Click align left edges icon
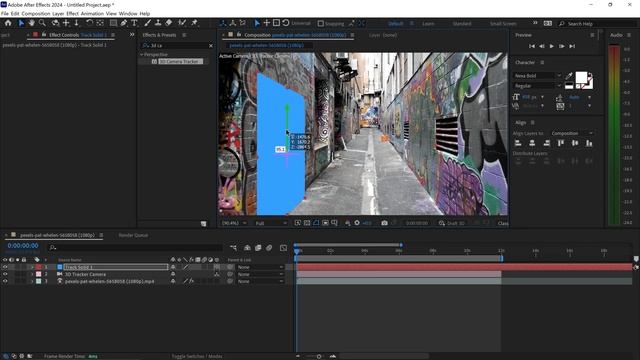640x360 pixels. point(518,143)
